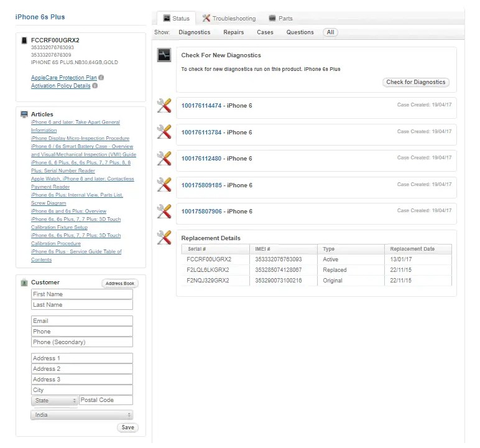Save the customer details
Image resolution: width=480 pixels, height=448 pixels.
pos(127,427)
